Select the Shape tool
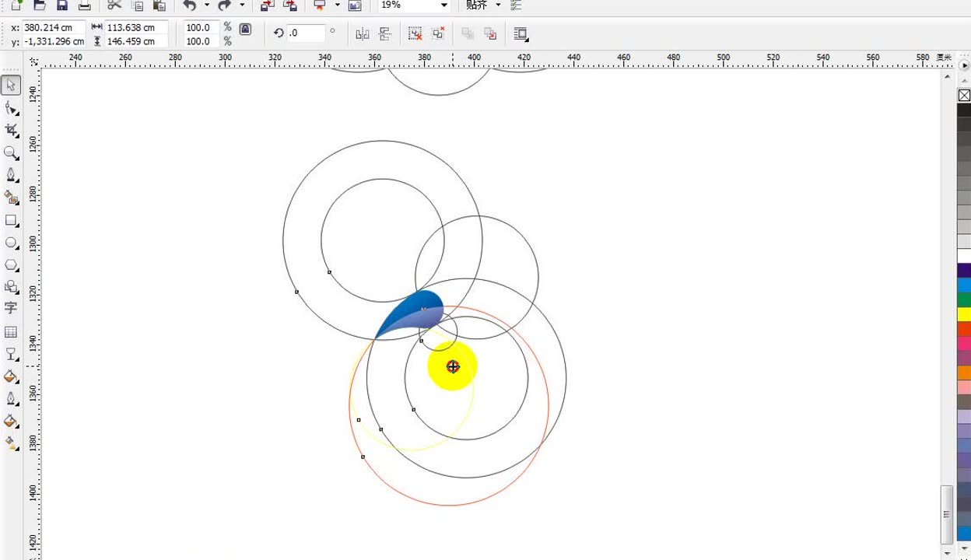 [11, 107]
